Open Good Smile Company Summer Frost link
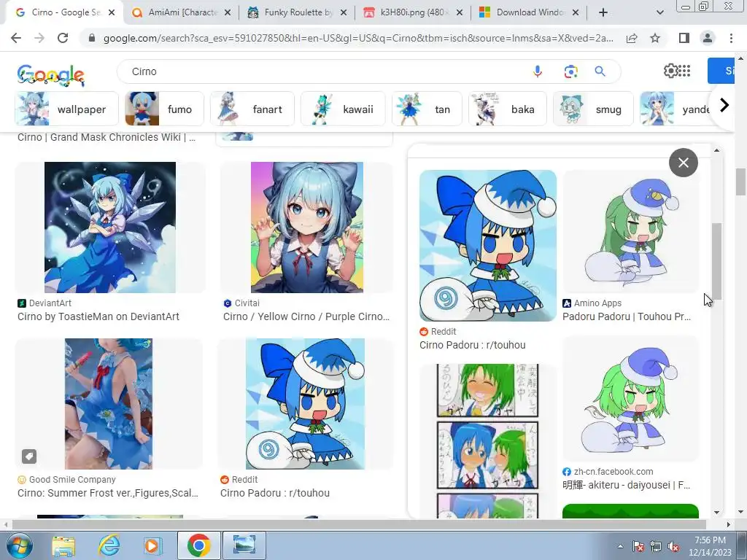 coord(108,493)
